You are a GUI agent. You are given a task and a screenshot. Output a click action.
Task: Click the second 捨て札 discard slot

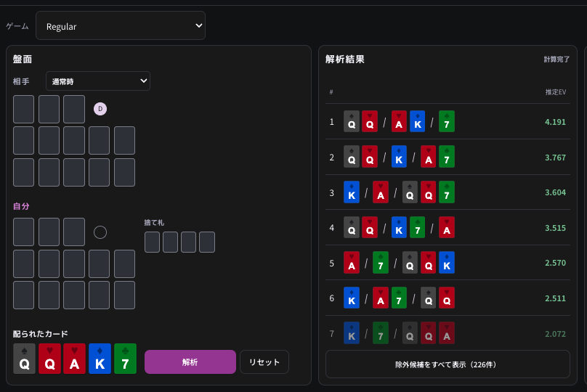coord(170,242)
